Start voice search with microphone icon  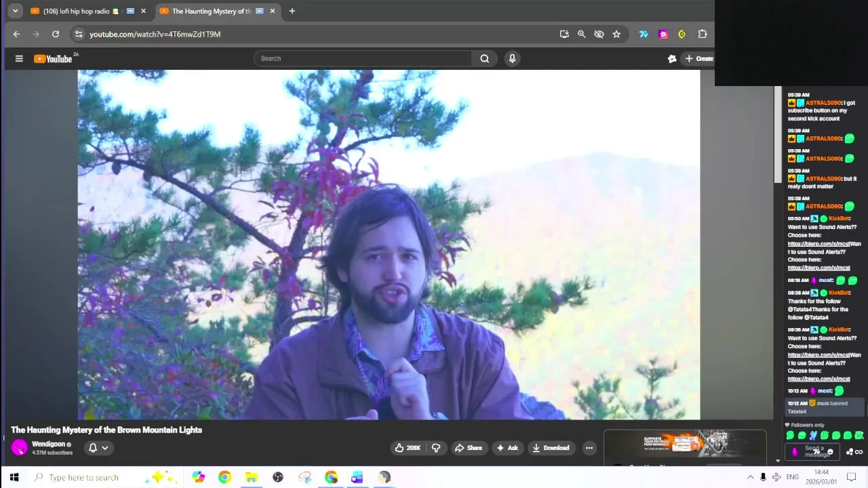[512, 58]
